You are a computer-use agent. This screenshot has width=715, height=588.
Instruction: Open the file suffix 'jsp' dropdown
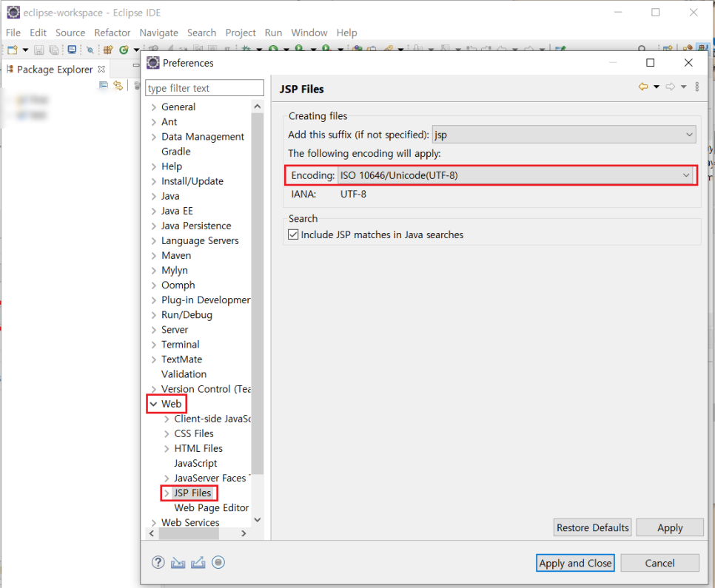(x=563, y=135)
